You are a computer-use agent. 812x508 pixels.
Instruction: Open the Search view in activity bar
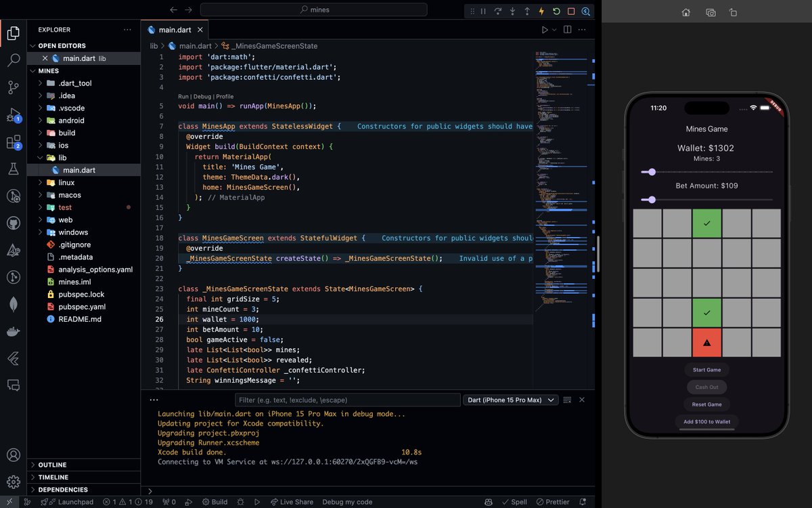point(13,60)
